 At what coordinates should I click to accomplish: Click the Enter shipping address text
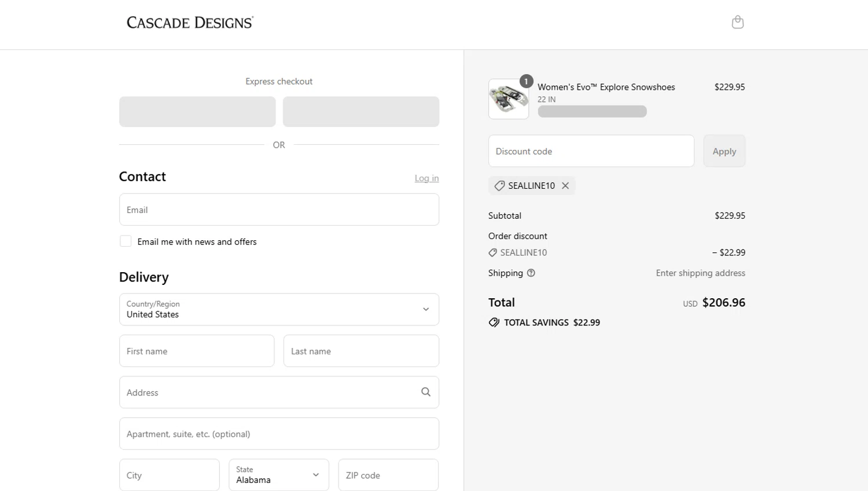click(700, 273)
